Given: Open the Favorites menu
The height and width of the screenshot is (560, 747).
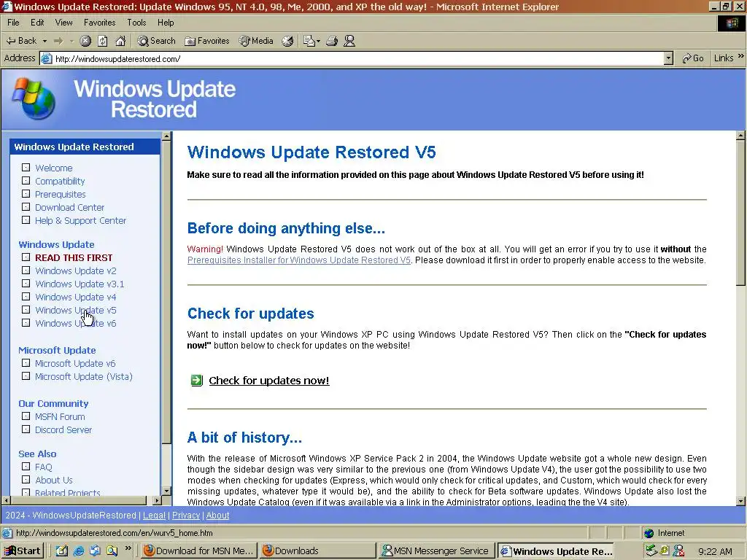Looking at the screenshot, I should click(x=99, y=23).
